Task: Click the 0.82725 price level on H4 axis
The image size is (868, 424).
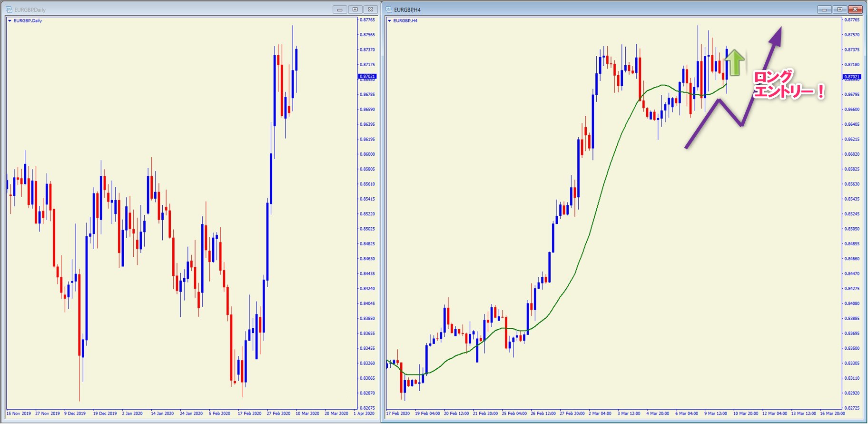Action: click(x=852, y=408)
